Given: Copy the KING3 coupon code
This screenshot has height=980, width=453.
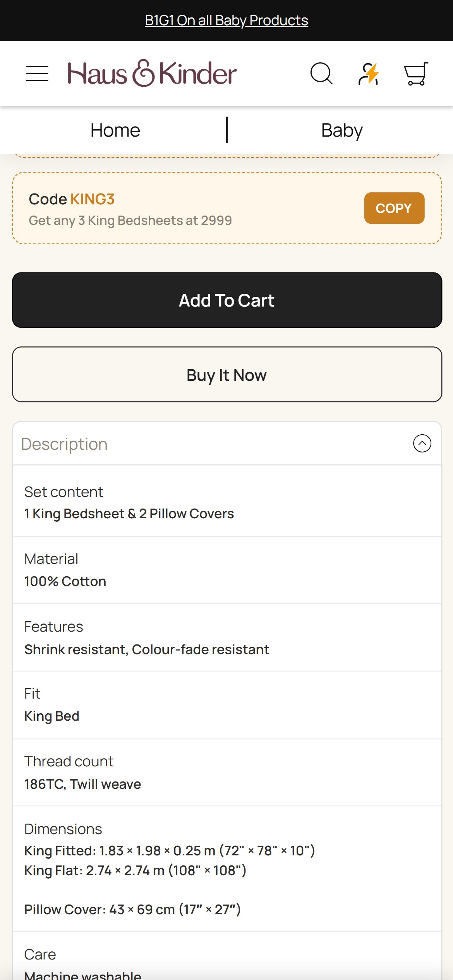Looking at the screenshot, I should [x=394, y=208].
